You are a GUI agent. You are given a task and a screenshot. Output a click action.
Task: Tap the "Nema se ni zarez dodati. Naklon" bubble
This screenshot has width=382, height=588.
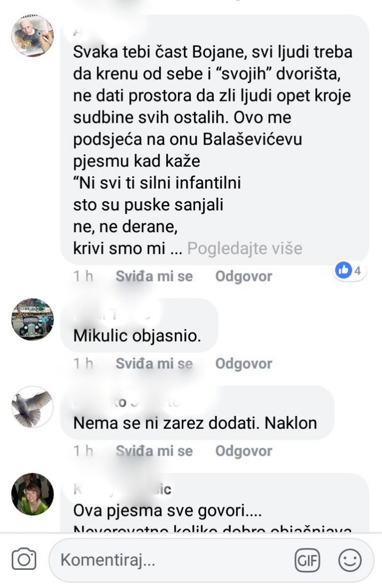(195, 423)
